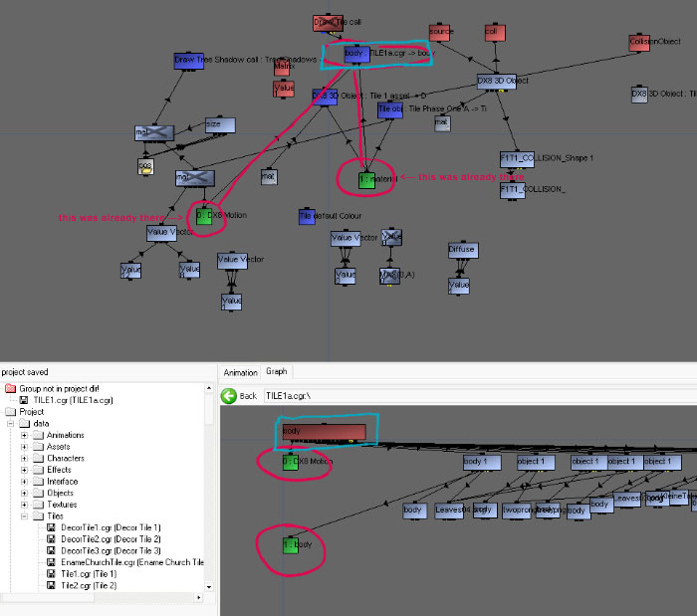Screen dimensions: 697x616
Task: Select the green DX8 Motion node in lower graph
Action: [x=290, y=462]
